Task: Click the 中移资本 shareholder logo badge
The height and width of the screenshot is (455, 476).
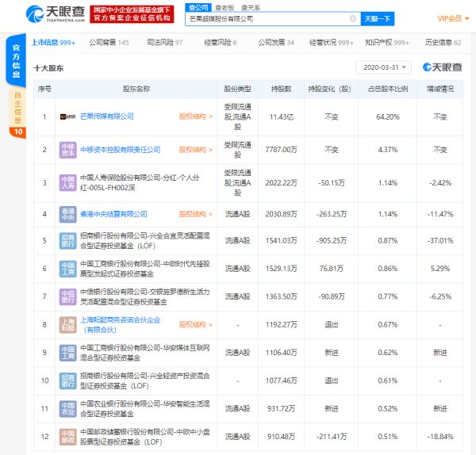Action: coord(68,149)
